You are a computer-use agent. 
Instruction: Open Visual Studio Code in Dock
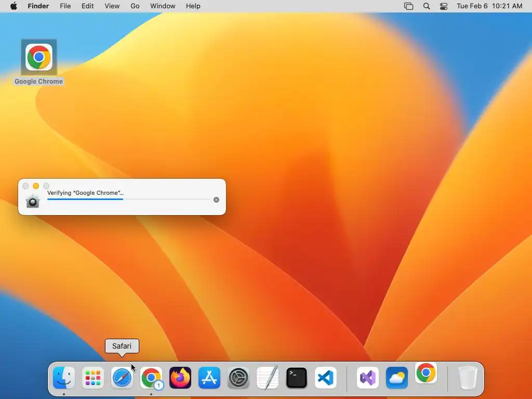point(326,378)
